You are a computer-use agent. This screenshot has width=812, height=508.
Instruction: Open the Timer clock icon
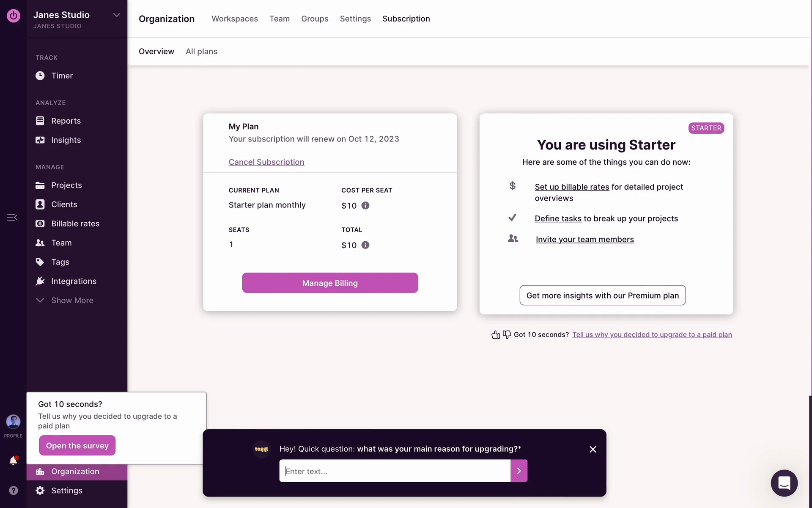click(x=40, y=76)
